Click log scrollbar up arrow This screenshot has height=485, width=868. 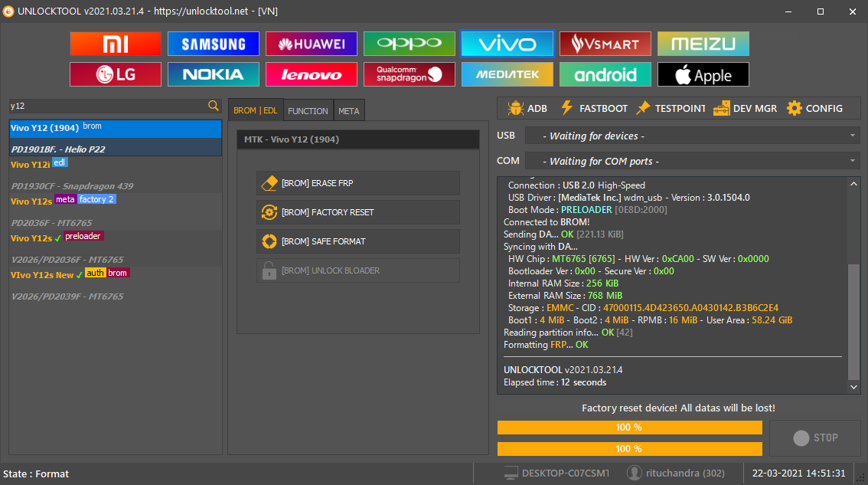tap(853, 184)
